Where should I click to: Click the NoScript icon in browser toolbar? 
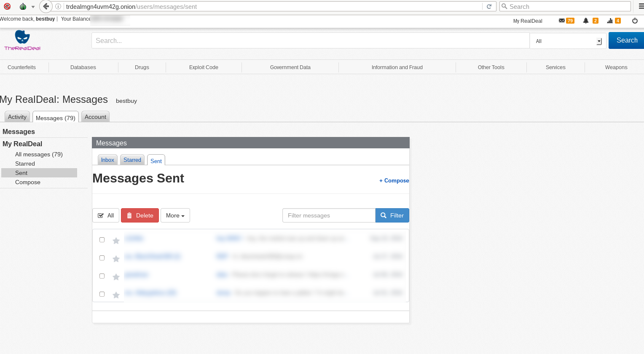(x=7, y=6)
